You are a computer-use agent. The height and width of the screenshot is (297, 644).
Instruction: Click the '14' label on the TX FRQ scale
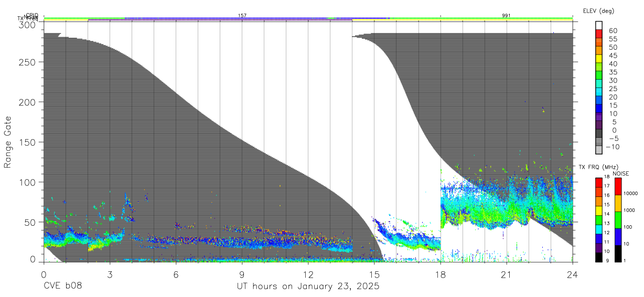tap(607, 214)
